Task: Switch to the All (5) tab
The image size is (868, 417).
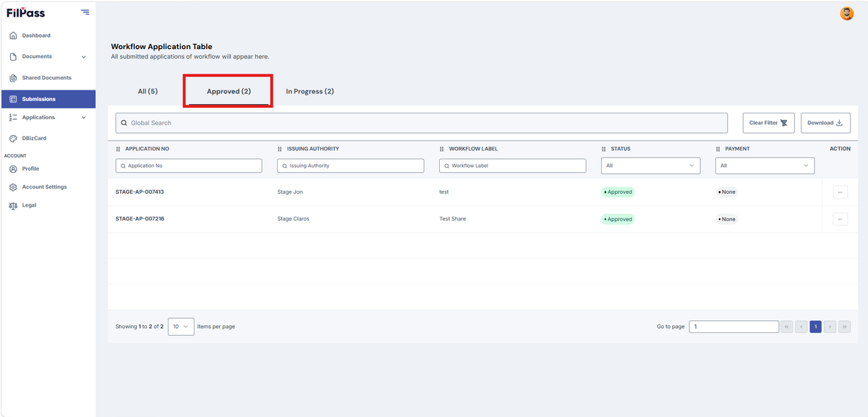Action: pyautogui.click(x=148, y=92)
